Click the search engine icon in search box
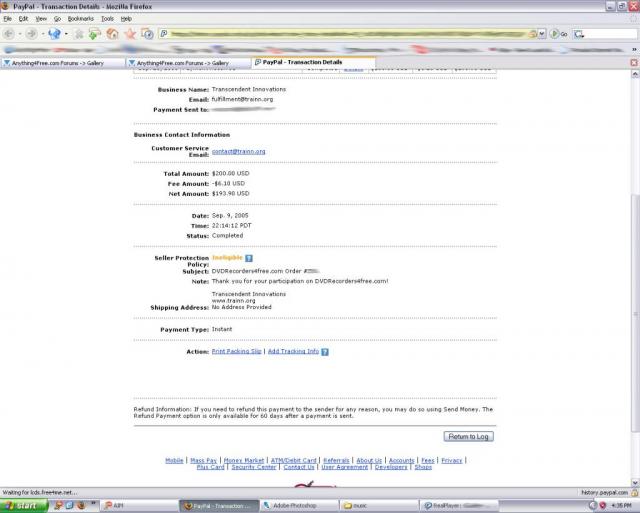The height and width of the screenshot is (513, 640). coord(578,34)
